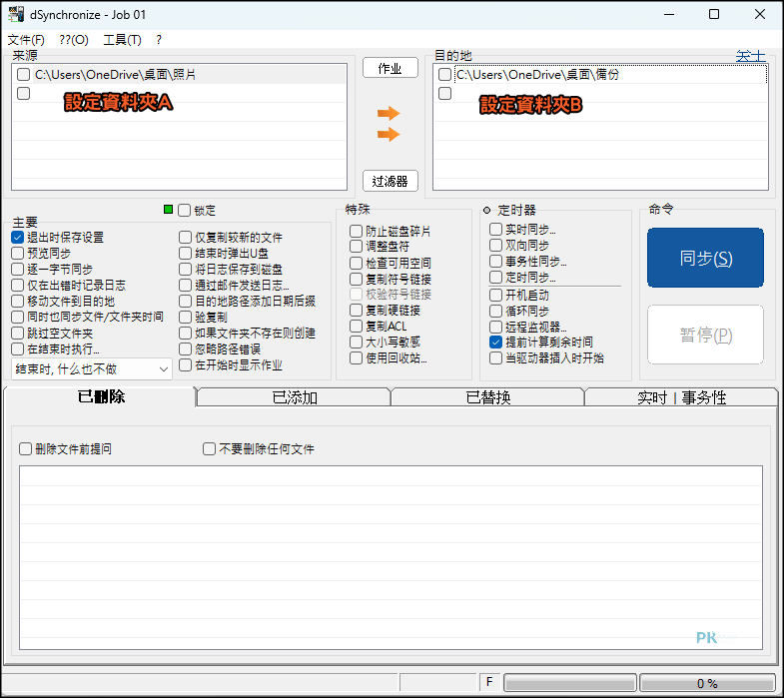
Task: Enable 忽略路径错误 checkbox
Action: [186, 349]
